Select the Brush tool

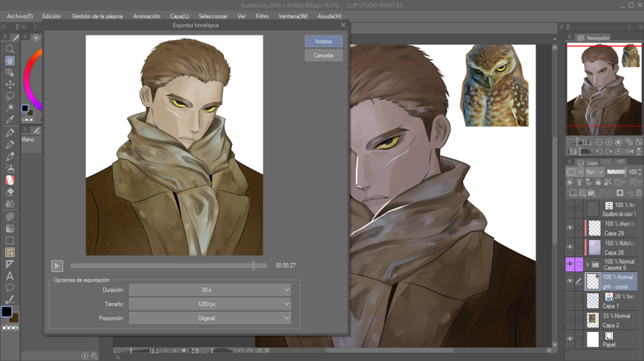pyautogui.click(x=10, y=157)
